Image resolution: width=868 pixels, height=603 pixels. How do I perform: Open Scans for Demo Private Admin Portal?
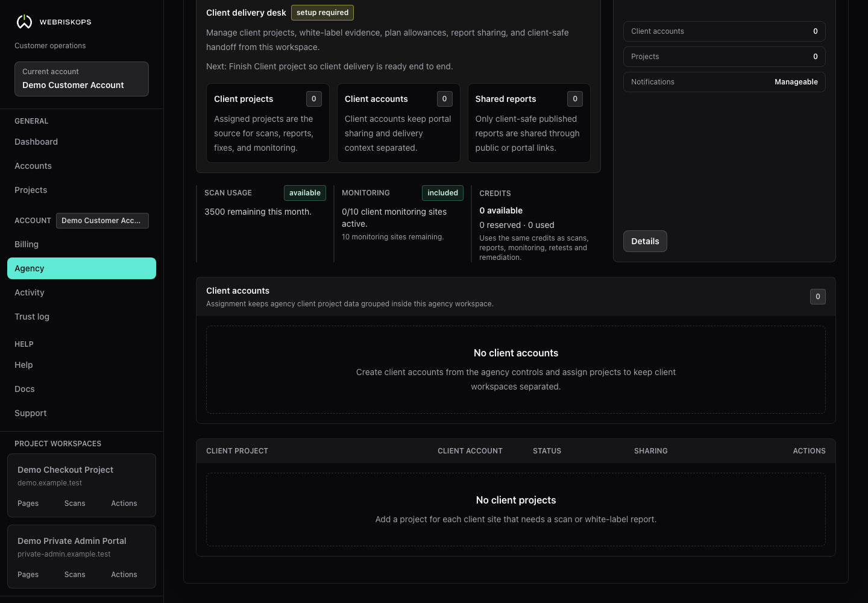[x=75, y=575]
